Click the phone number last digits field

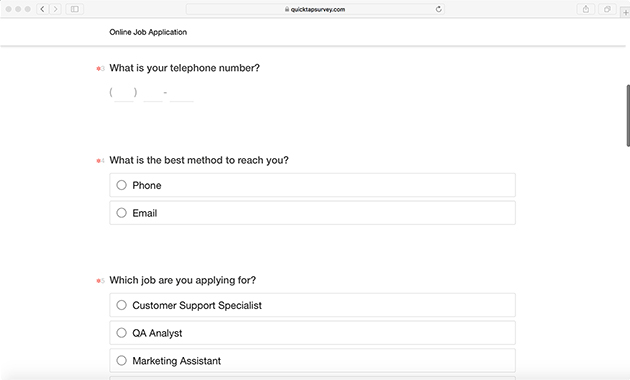[182, 94]
